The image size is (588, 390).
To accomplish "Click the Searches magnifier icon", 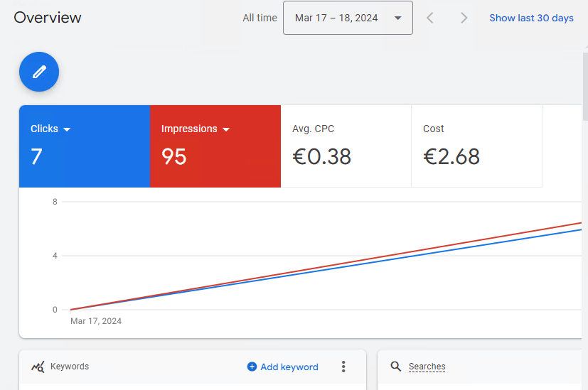I will pos(395,367).
